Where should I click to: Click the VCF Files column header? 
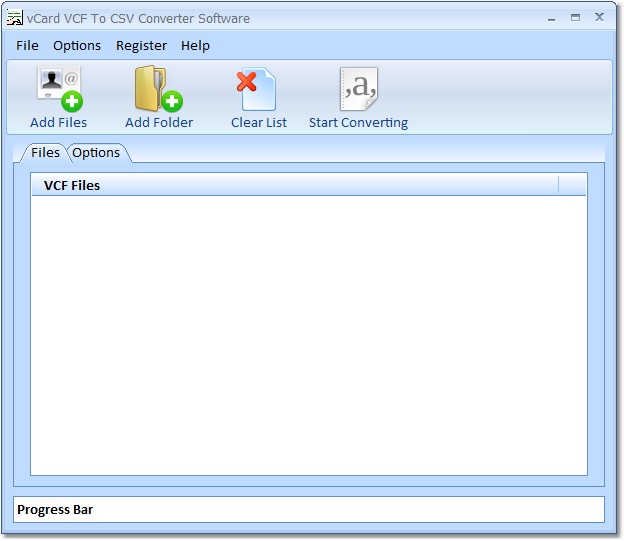click(295, 185)
